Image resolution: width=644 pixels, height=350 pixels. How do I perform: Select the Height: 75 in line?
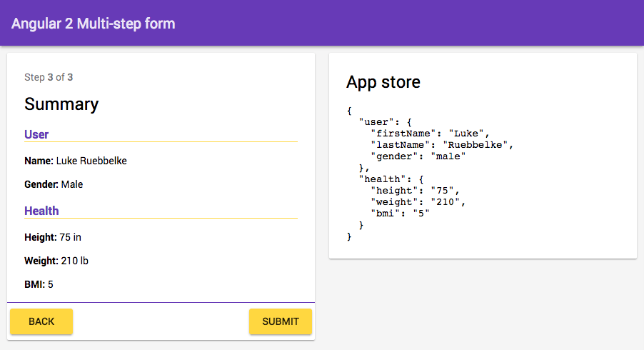pos(53,237)
